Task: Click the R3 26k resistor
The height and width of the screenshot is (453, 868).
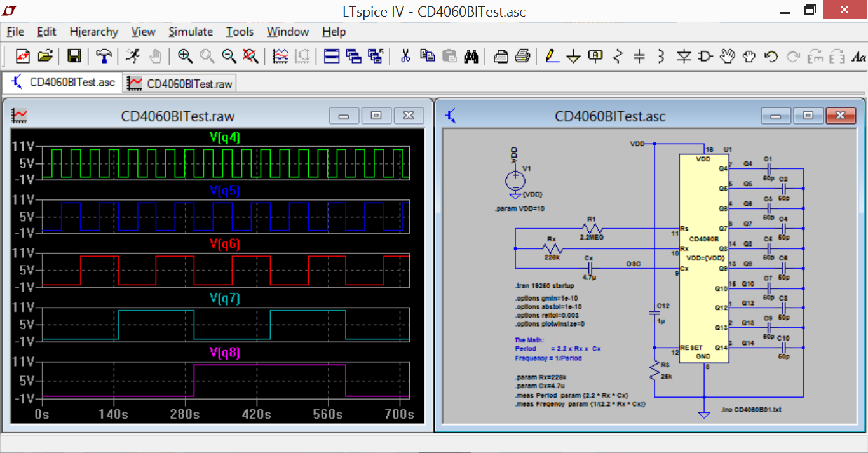Action: pos(656,372)
